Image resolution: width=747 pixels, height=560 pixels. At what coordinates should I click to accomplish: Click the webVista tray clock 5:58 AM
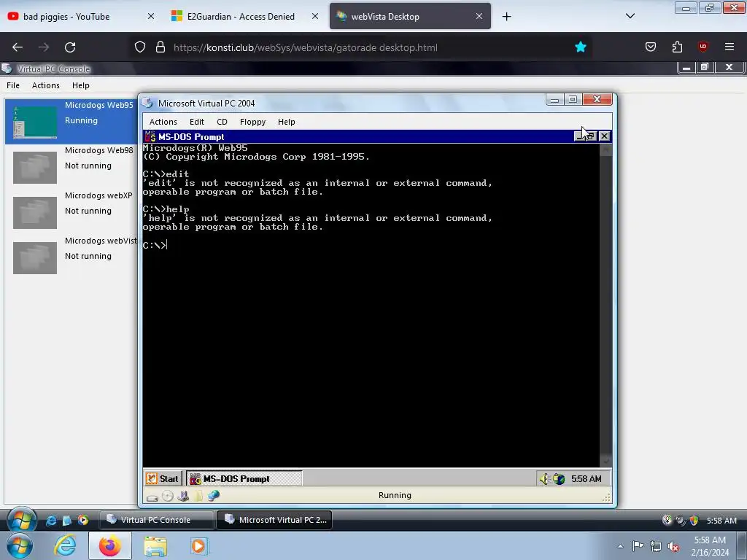(721, 521)
